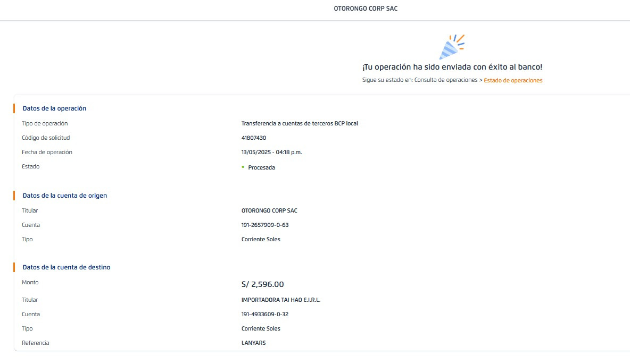Select the Datos de la cuenta de origen heading
Screen dimensions: 630x364
point(65,196)
